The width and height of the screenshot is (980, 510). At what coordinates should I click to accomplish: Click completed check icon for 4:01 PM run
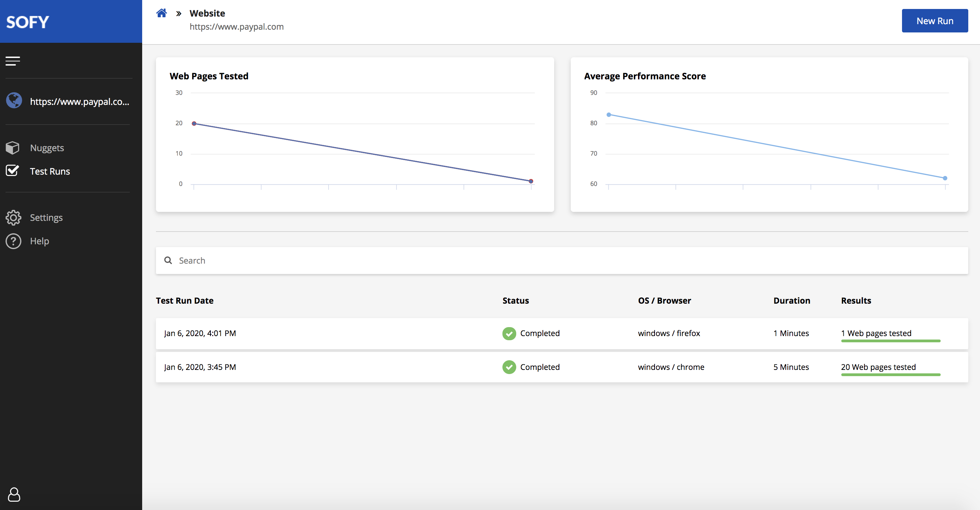509,334
